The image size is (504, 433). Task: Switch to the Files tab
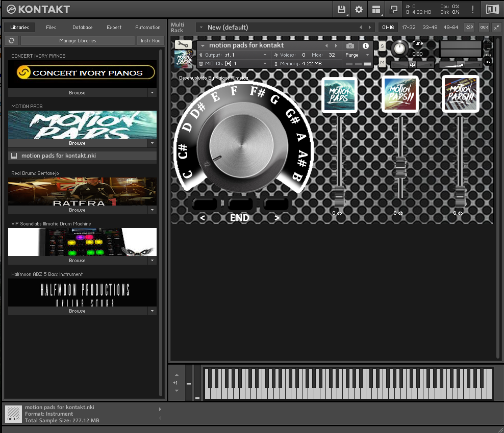(x=51, y=28)
